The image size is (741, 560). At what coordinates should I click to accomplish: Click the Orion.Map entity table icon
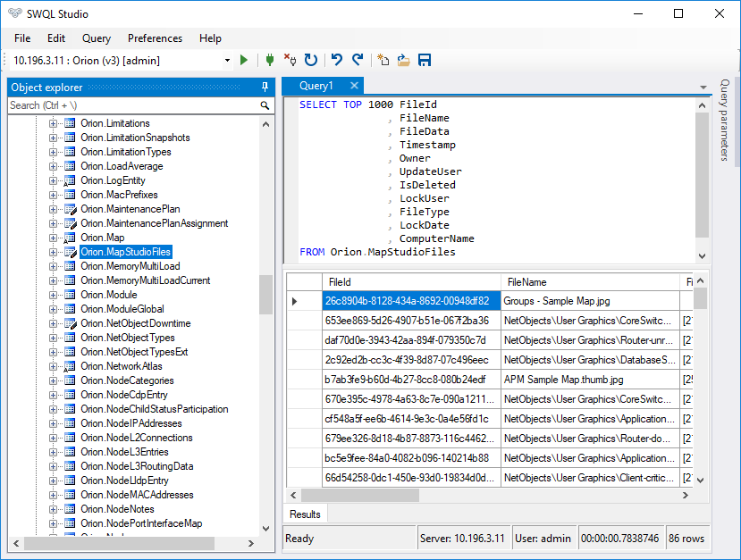70,238
